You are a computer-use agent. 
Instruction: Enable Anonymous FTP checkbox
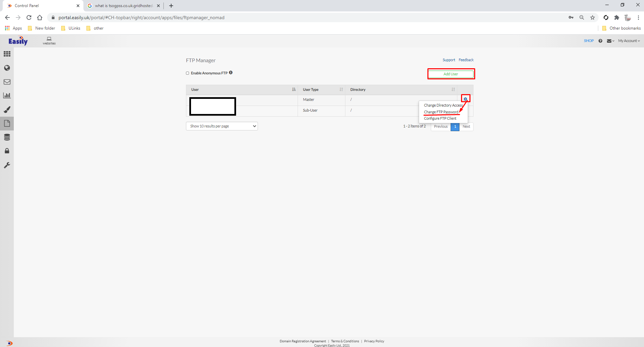188,73
